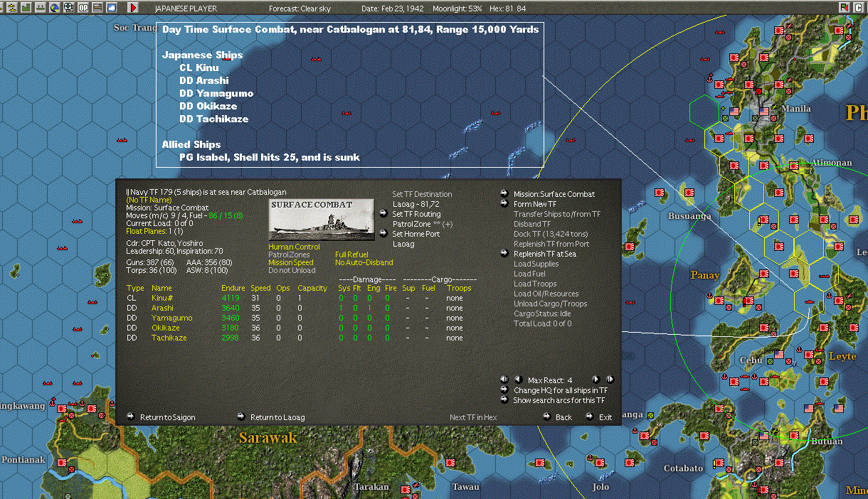Click Load Supplies option

pos(536,264)
